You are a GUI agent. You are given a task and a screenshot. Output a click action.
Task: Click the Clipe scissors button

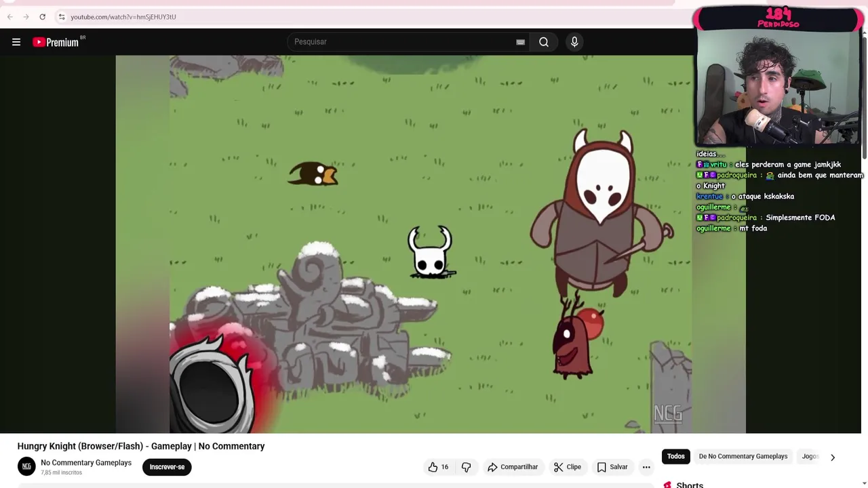567,467
